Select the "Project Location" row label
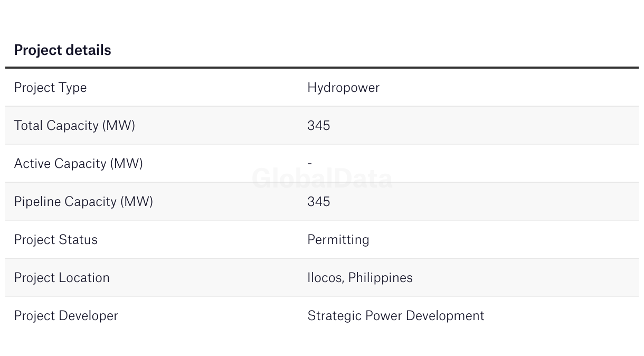This screenshot has width=644, height=356. click(62, 278)
